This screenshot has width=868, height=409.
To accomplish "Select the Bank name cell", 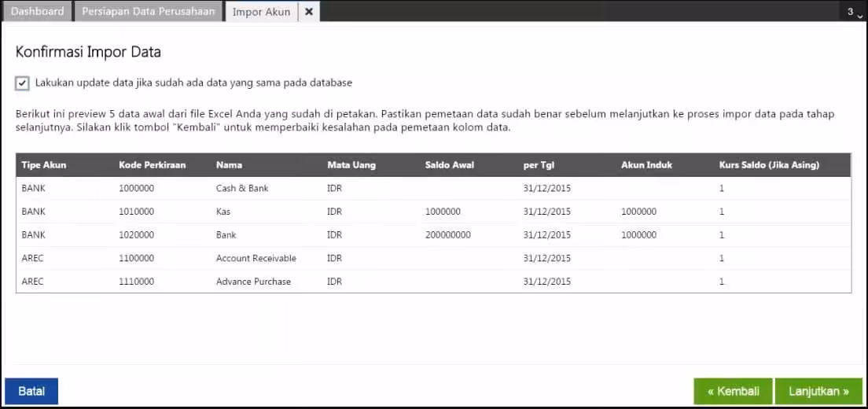I will tap(226, 234).
